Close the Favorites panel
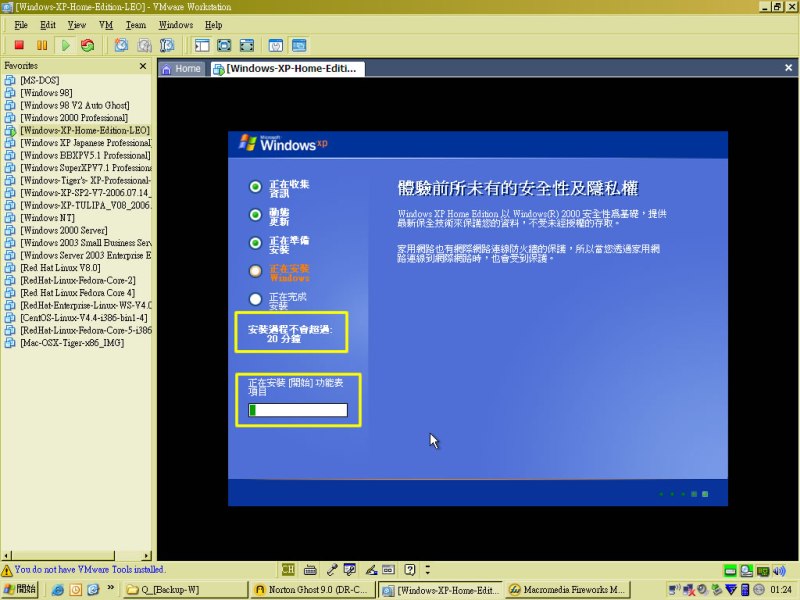This screenshot has height=600, width=800. coord(143,66)
